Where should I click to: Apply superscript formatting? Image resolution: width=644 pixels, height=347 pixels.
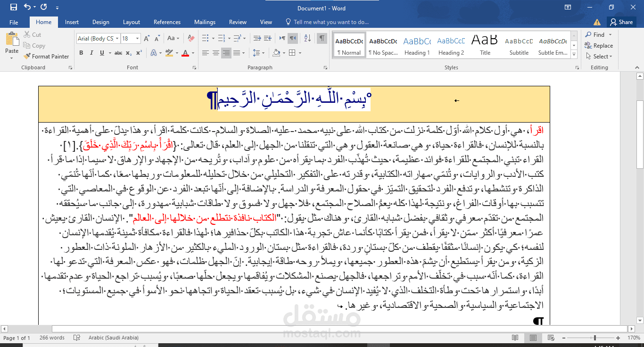pos(139,53)
